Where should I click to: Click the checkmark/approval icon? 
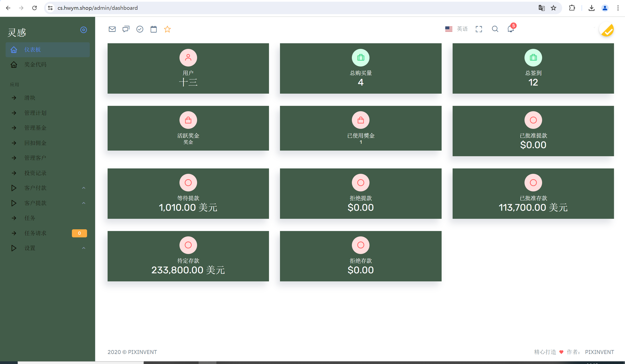[140, 29]
